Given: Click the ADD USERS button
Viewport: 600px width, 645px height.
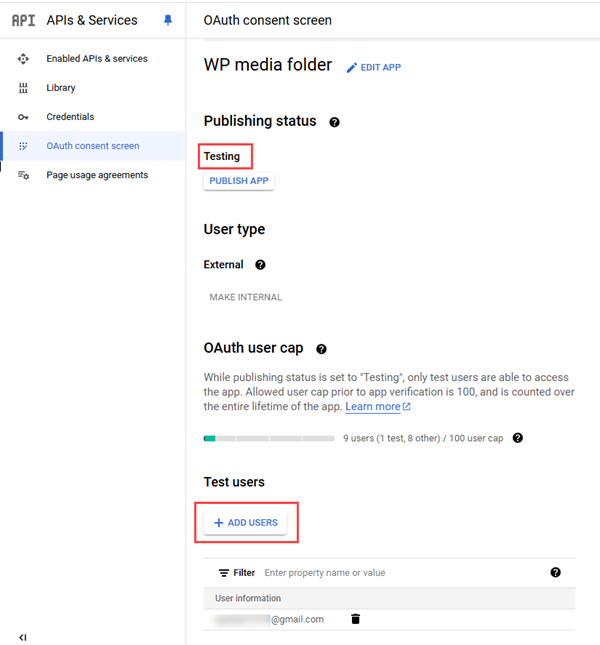Looking at the screenshot, I should click(245, 523).
